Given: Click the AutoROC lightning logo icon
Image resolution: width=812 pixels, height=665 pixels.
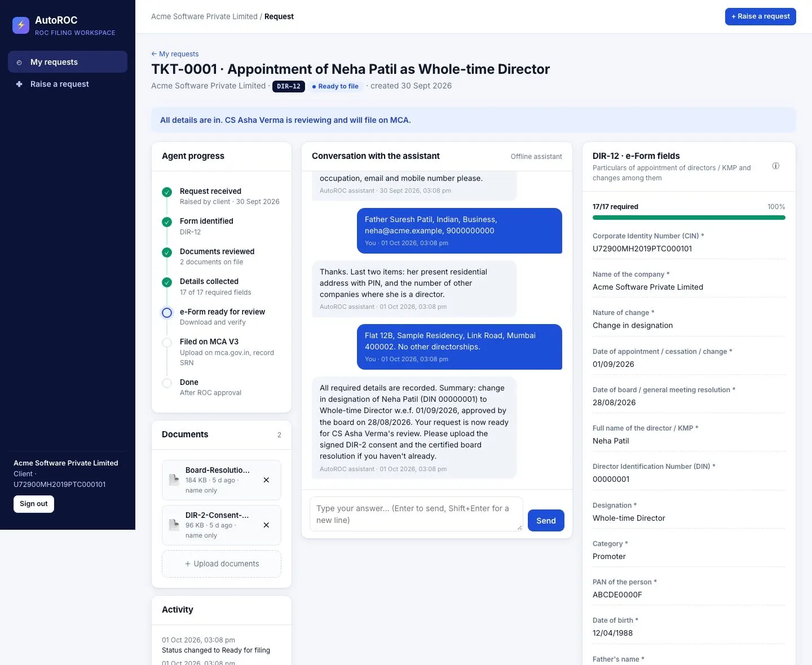Looking at the screenshot, I should 21,25.
